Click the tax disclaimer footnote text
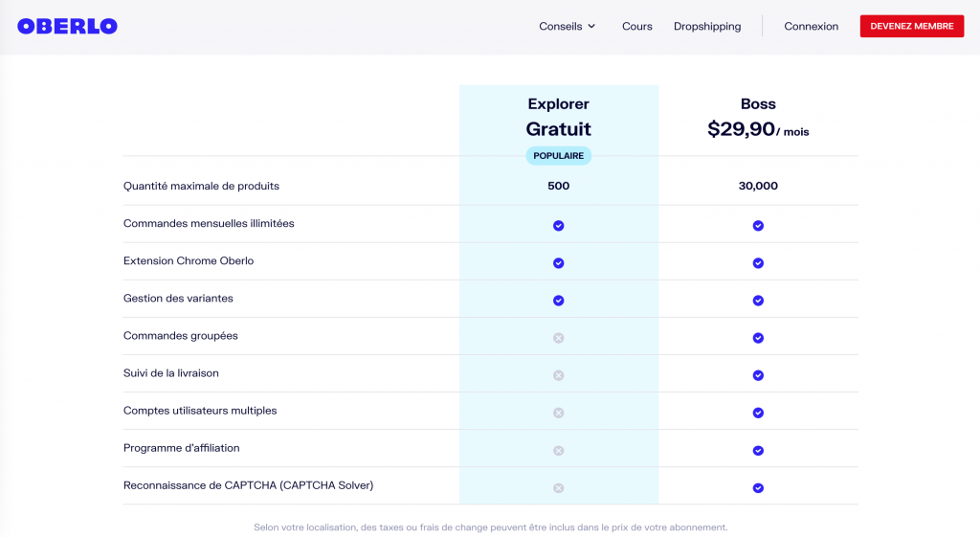This screenshot has height=538, width=980. (x=491, y=527)
